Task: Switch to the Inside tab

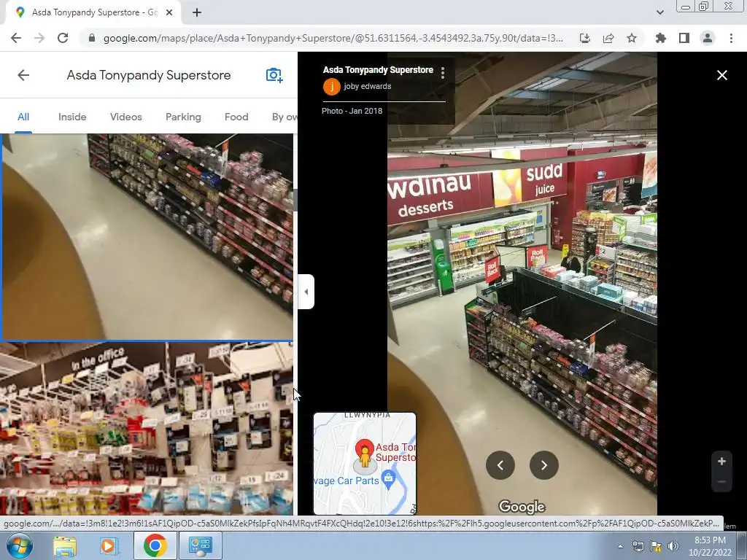Action: coord(72,117)
